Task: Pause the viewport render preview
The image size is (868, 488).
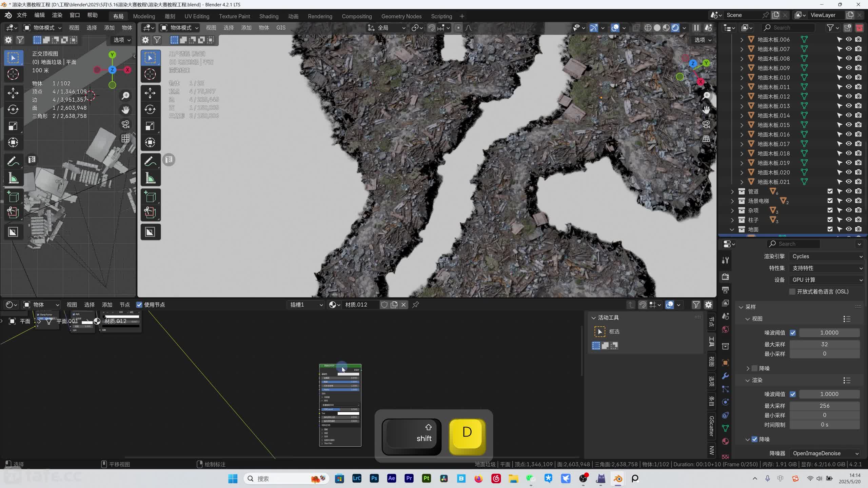Action: point(696,28)
